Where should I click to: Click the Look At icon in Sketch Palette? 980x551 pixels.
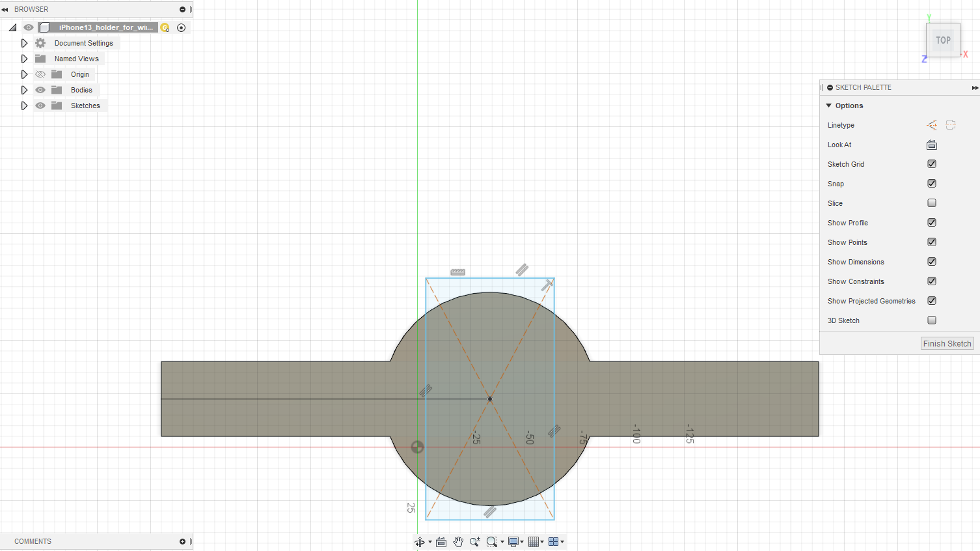click(x=932, y=145)
